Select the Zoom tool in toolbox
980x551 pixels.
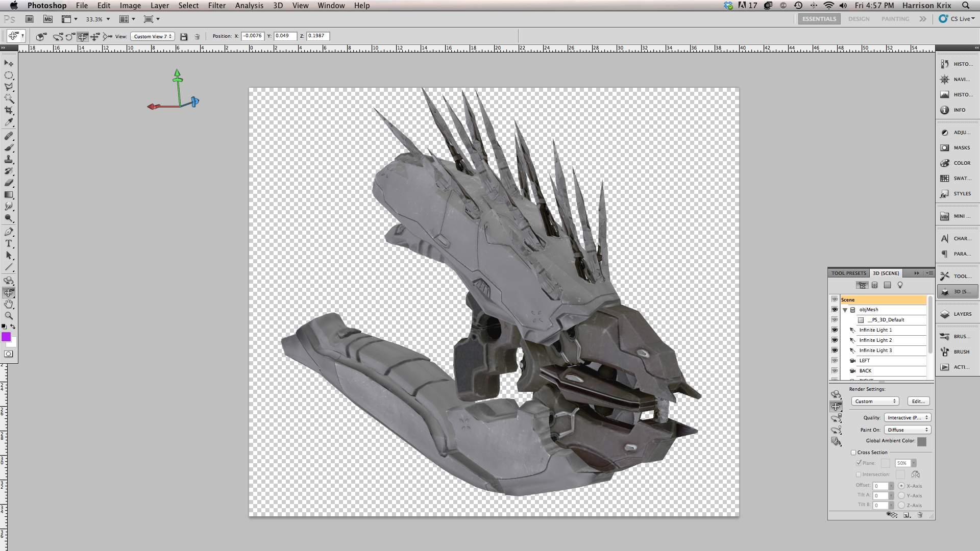(9, 316)
